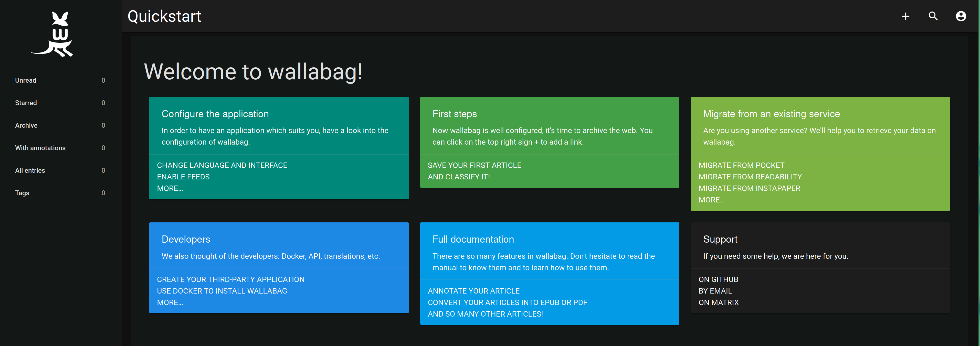
Task: Click the Configure the application card title
Action: [215, 114]
